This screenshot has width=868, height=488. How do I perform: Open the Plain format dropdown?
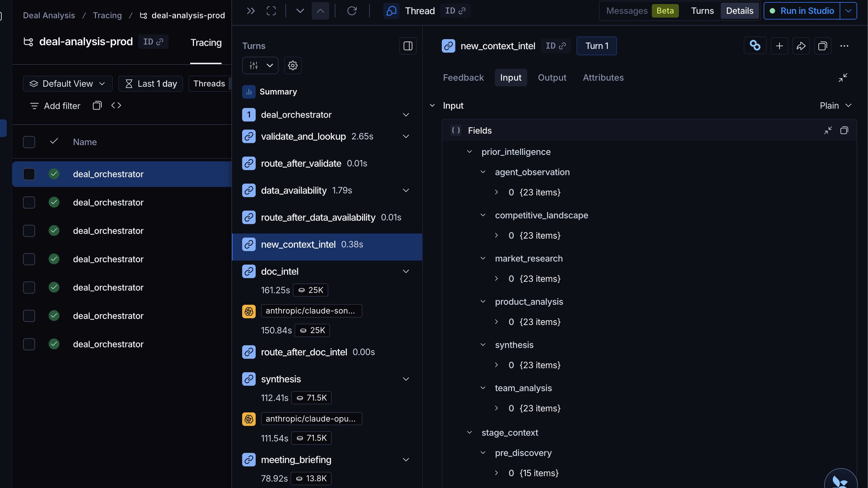point(835,106)
